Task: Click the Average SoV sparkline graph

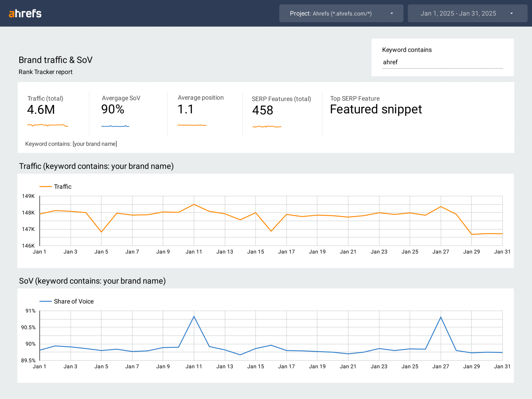Action: pos(115,126)
